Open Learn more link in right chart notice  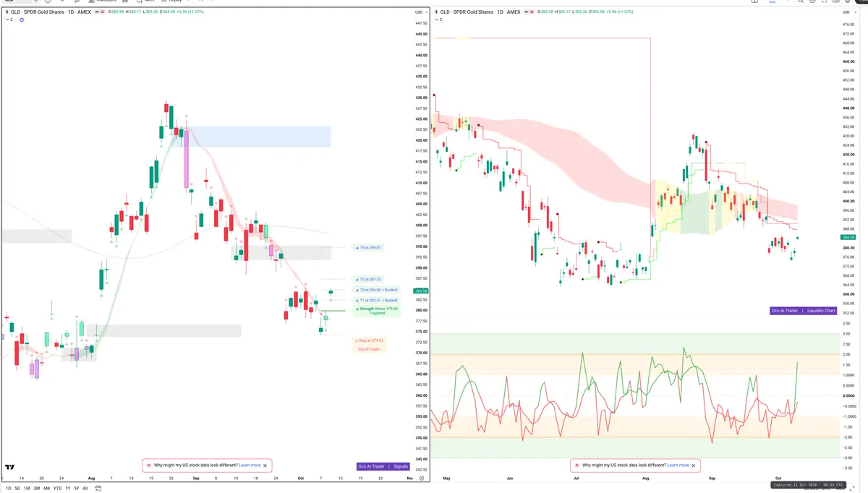coord(678,466)
